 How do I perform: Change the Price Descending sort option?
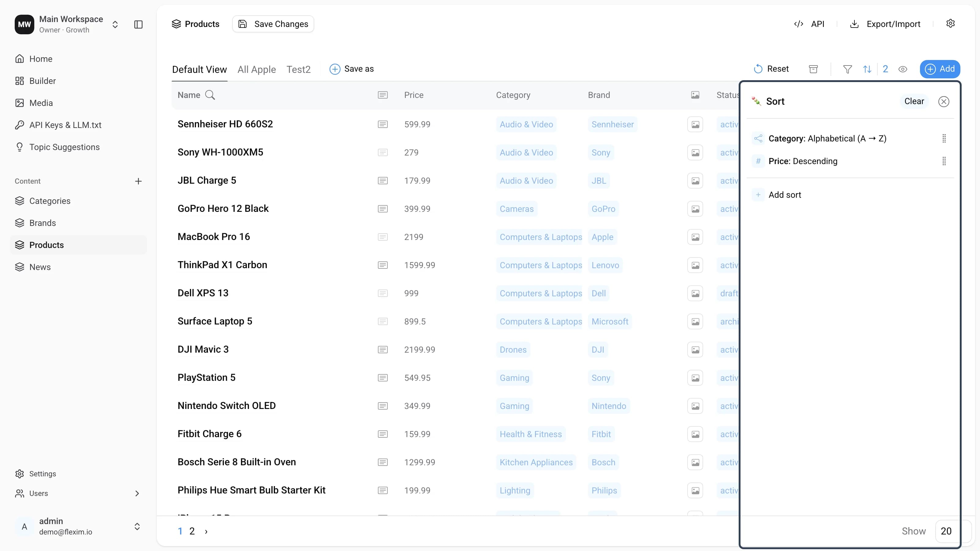815,161
